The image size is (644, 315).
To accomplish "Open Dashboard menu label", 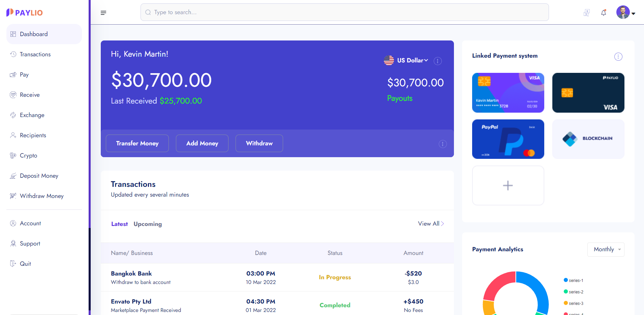I will tap(34, 34).
